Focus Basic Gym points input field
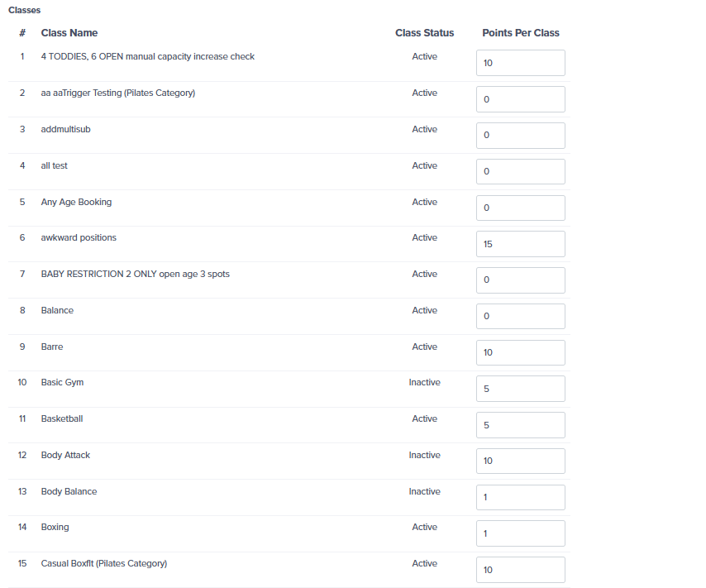 521,389
